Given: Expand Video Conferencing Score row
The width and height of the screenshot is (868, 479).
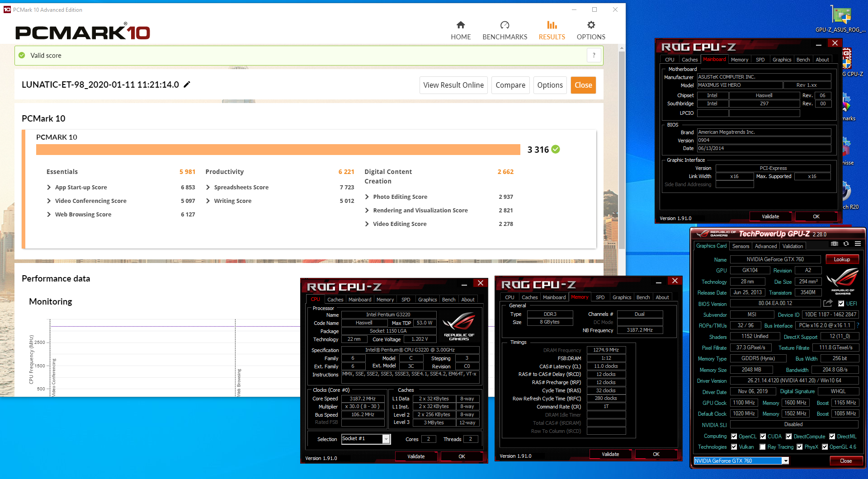Looking at the screenshot, I should click(x=49, y=201).
